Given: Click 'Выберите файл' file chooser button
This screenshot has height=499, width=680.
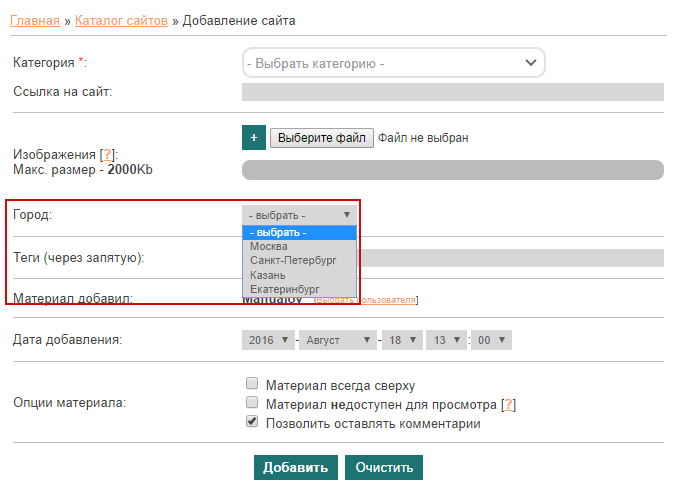Looking at the screenshot, I should 321,138.
